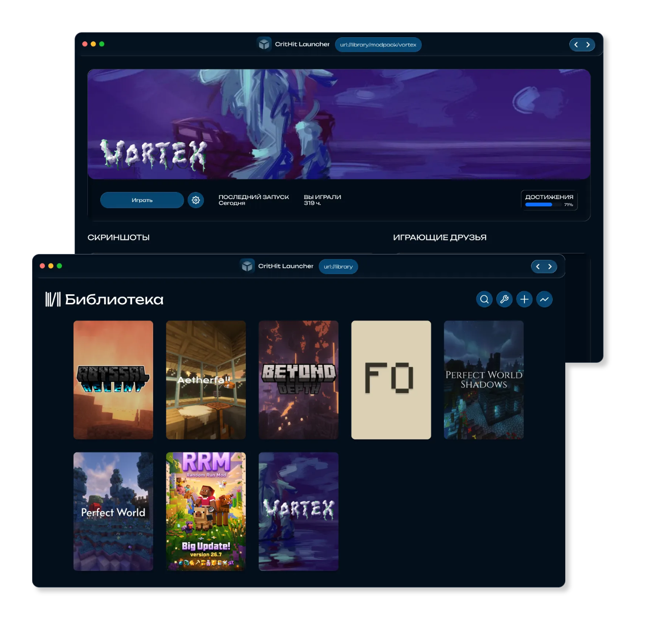660x644 pixels.
Task: Click the Библиотека title text
Action: [x=114, y=299]
